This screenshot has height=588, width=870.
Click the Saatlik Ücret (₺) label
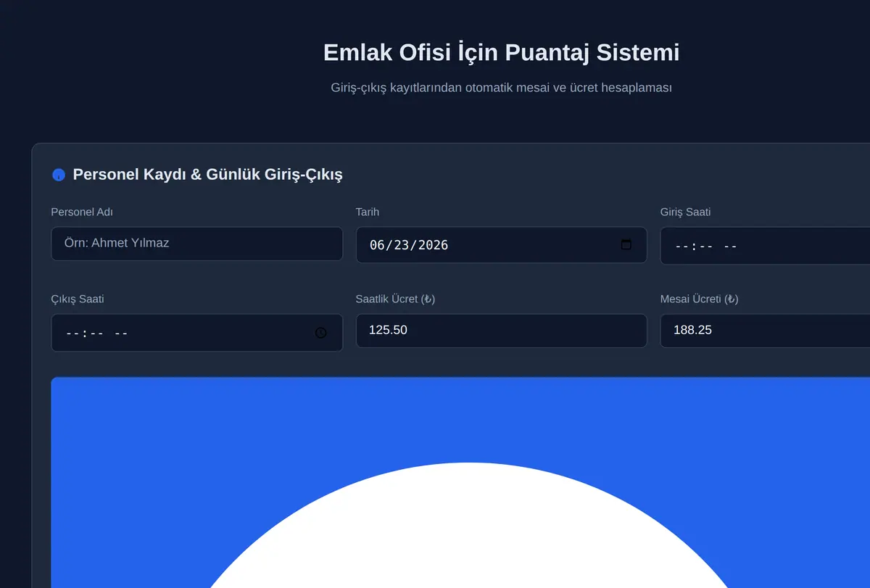click(x=395, y=299)
